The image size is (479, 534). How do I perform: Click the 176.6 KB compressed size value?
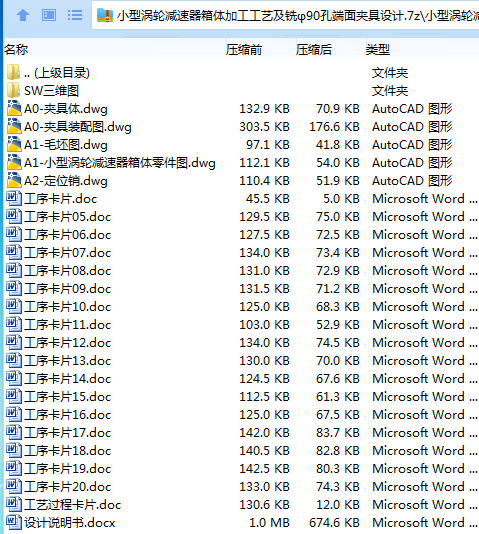coord(334,127)
